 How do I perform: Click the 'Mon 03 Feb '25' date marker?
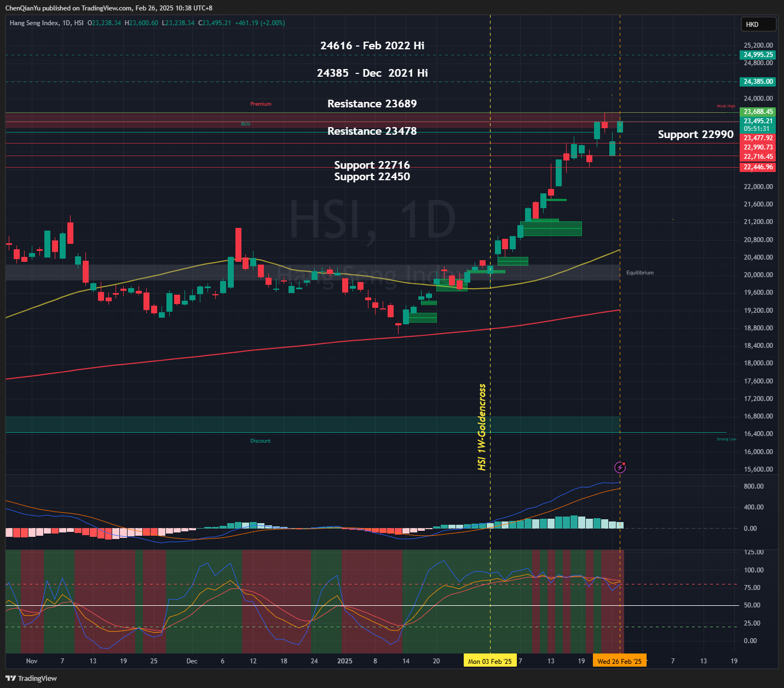coord(490,661)
